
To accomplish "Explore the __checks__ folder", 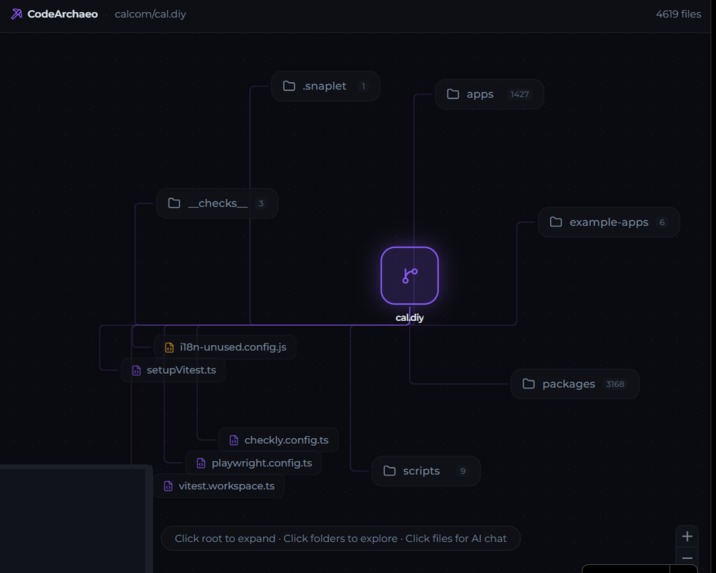I will click(217, 203).
